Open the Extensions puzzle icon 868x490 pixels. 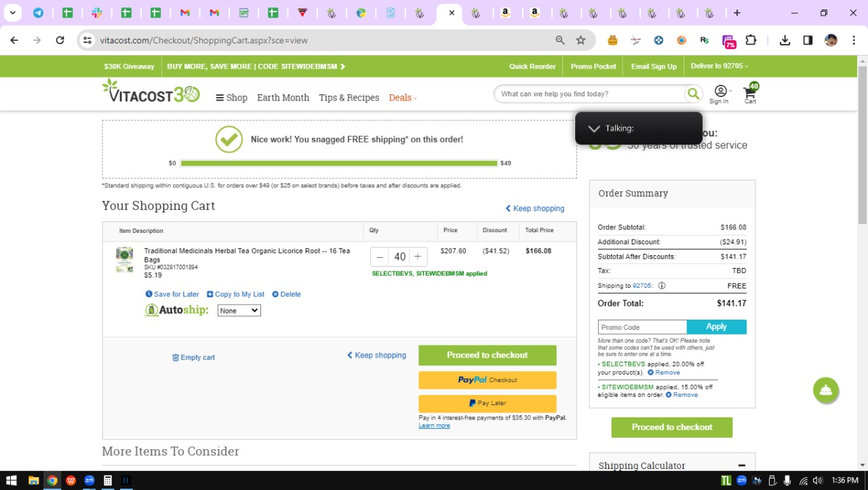pos(751,40)
